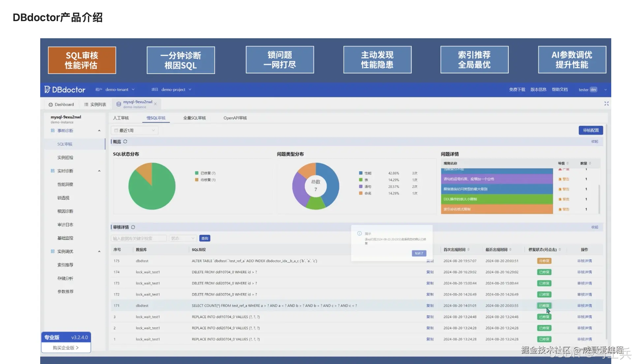The height and width of the screenshot is (364, 633).
Task: Copy SQL fingerprint for row 172
Action: tap(430, 294)
